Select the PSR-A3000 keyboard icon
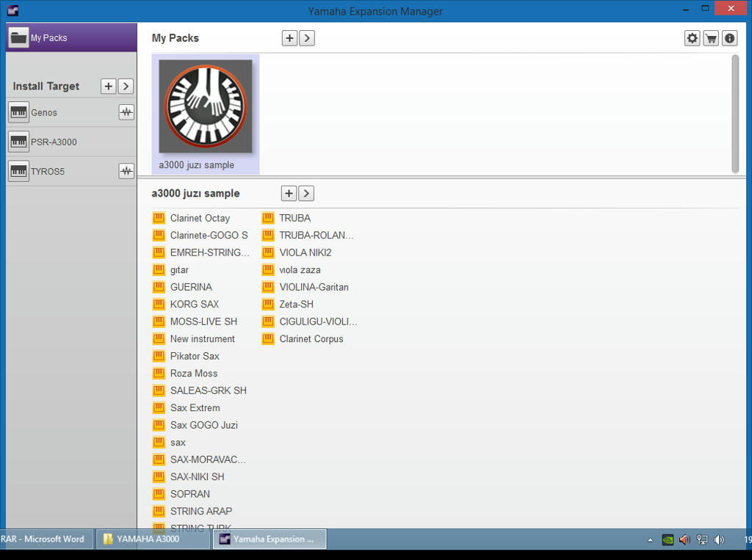 point(18,142)
